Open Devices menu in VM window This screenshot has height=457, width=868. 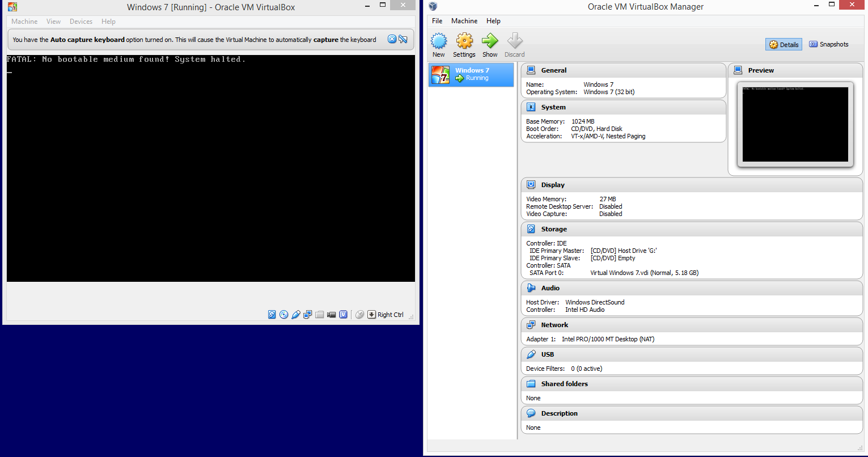point(81,22)
